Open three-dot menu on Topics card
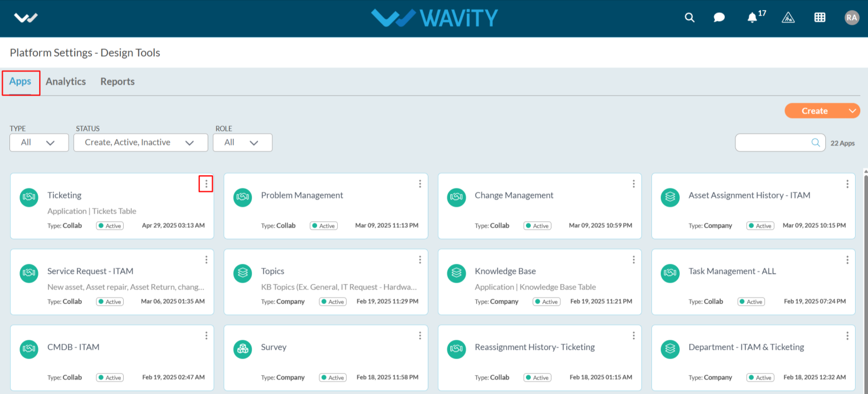Screen dimensions: 868x394 (x=420, y=260)
